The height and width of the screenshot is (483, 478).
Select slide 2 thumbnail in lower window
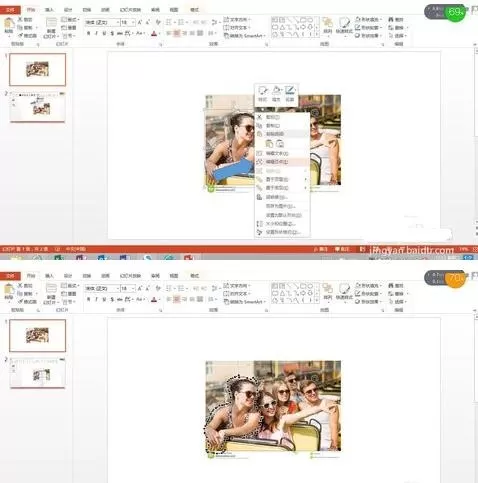coord(37,373)
